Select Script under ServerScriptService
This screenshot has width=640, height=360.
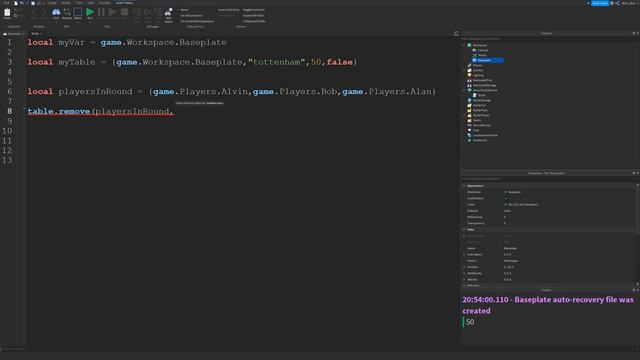point(482,95)
